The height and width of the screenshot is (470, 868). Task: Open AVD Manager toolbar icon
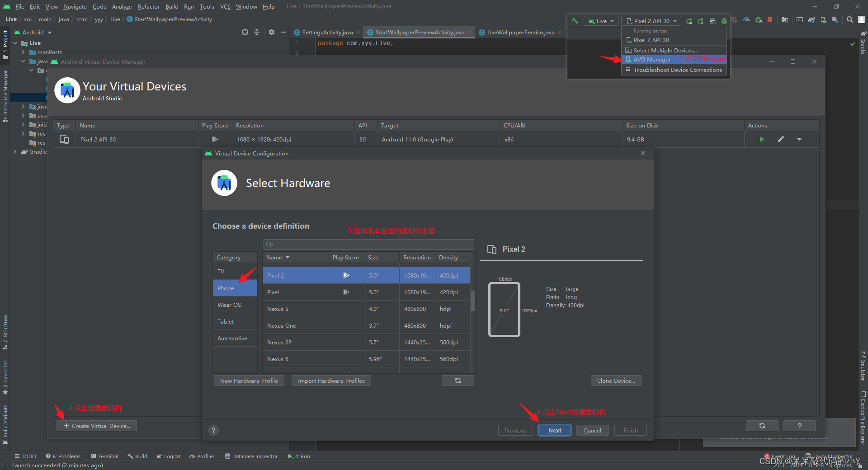point(823,20)
